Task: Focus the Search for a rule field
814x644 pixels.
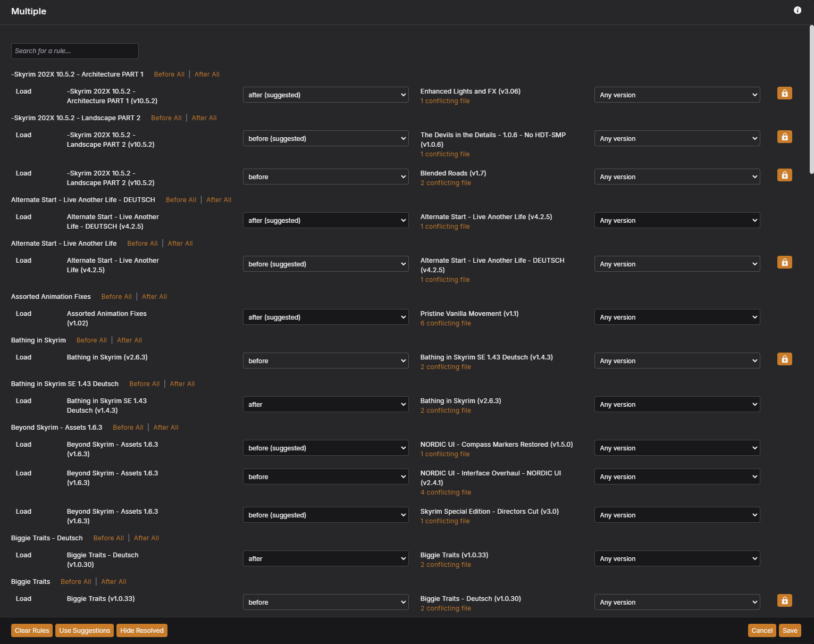Action: (x=74, y=51)
